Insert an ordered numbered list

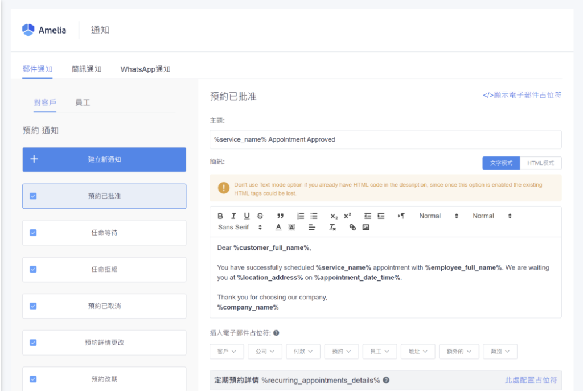301,216
